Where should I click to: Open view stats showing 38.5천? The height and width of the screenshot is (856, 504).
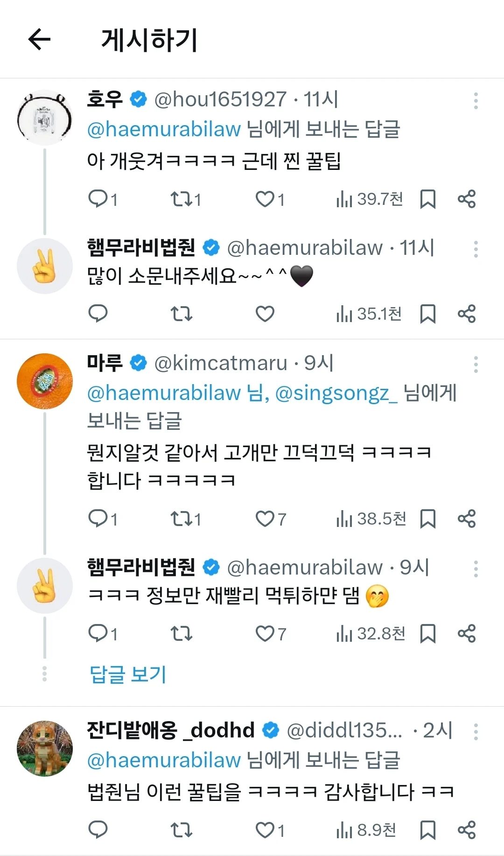tap(371, 519)
